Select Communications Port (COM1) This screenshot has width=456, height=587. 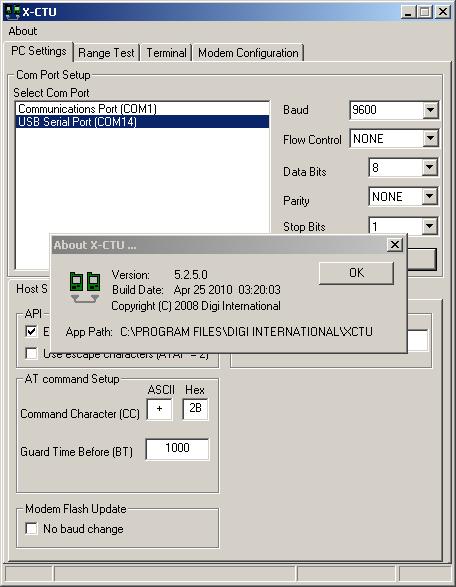pos(142,109)
